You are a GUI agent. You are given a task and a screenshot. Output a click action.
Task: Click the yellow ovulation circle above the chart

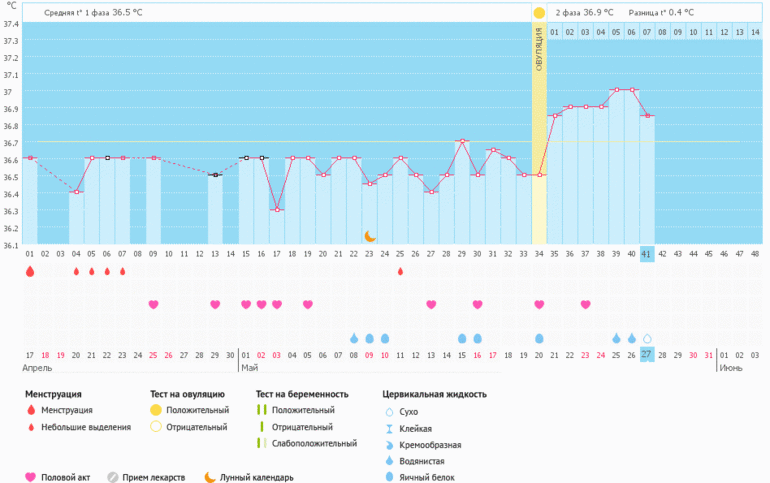tap(539, 13)
